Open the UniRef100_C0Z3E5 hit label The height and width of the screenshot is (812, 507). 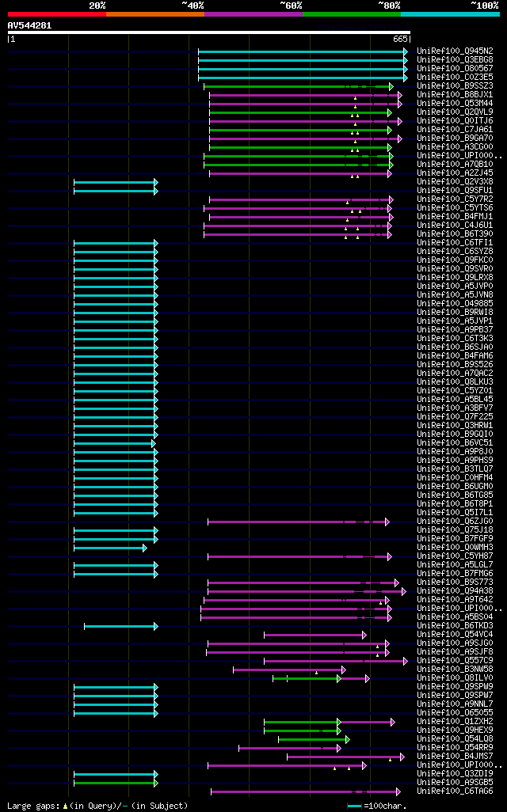pyautogui.click(x=456, y=77)
